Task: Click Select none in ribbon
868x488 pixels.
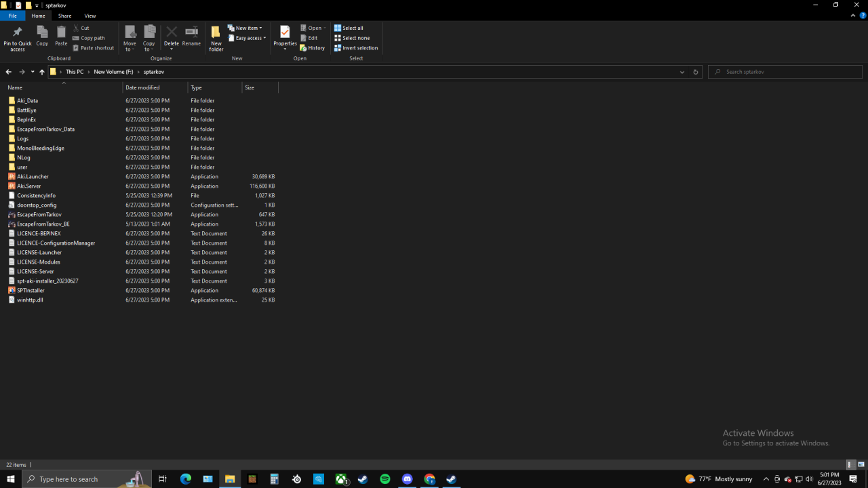Action: coord(351,38)
